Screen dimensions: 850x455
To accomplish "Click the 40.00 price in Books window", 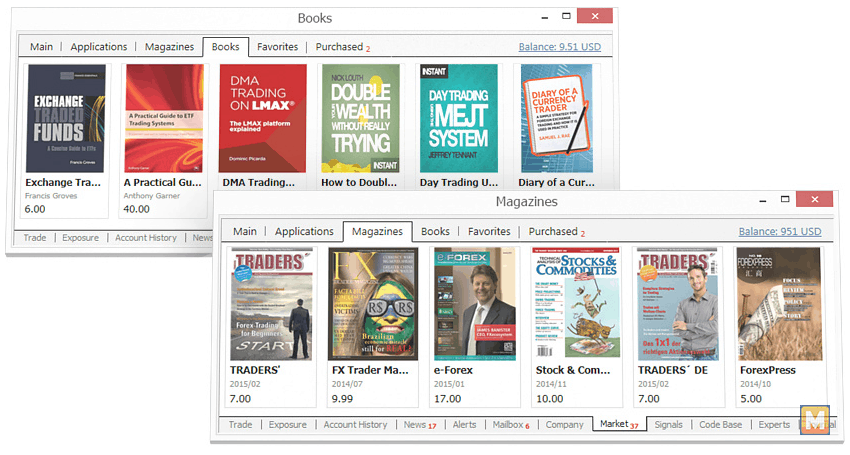I will [137, 209].
